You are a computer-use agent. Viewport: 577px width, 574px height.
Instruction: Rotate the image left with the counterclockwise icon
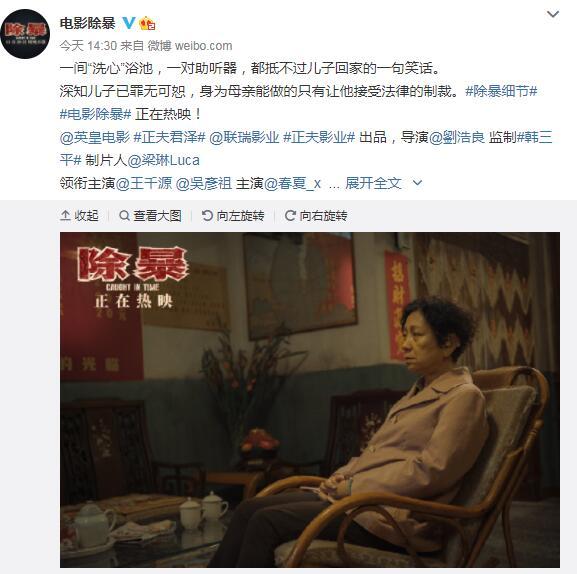tap(207, 215)
